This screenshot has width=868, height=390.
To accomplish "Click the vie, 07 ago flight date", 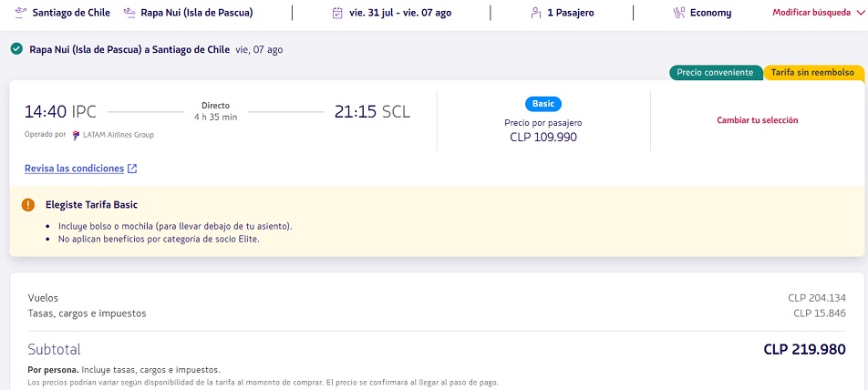I will [259, 50].
